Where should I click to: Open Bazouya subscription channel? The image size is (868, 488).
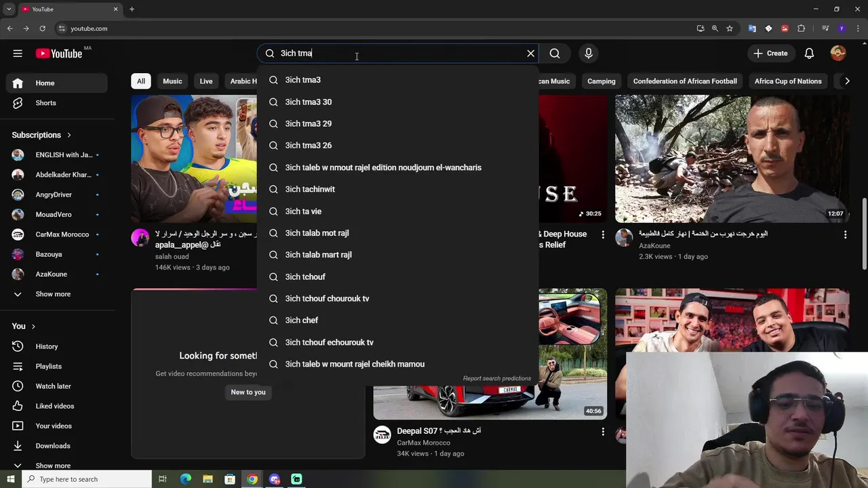pos(57,254)
